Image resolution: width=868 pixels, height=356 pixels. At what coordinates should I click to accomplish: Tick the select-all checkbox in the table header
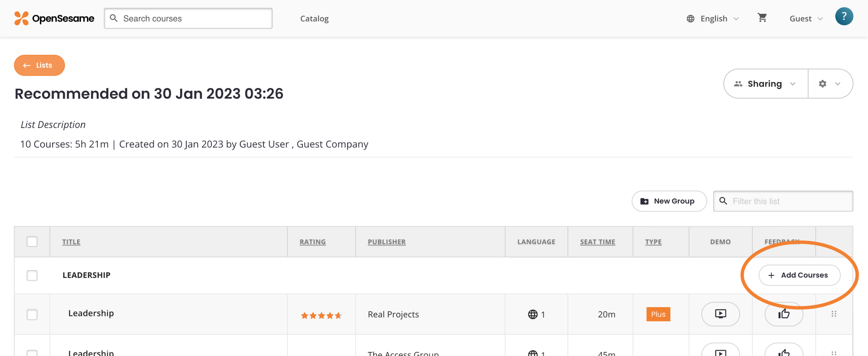click(x=32, y=241)
